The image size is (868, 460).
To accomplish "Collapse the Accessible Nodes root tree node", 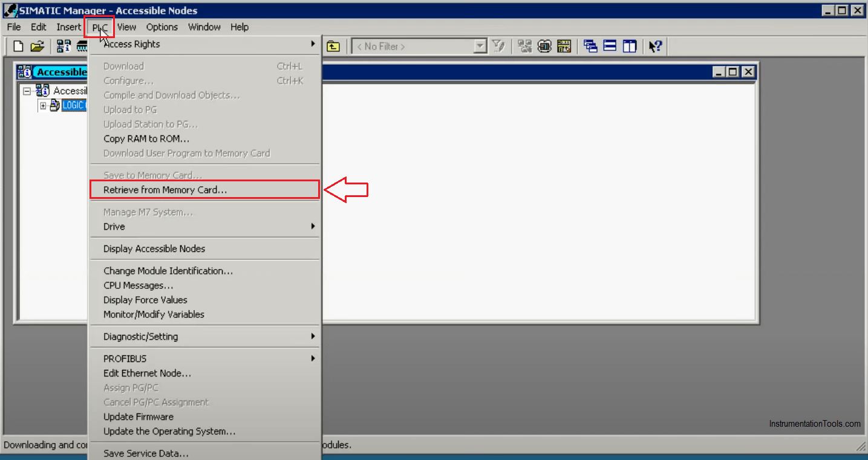I will click(27, 91).
